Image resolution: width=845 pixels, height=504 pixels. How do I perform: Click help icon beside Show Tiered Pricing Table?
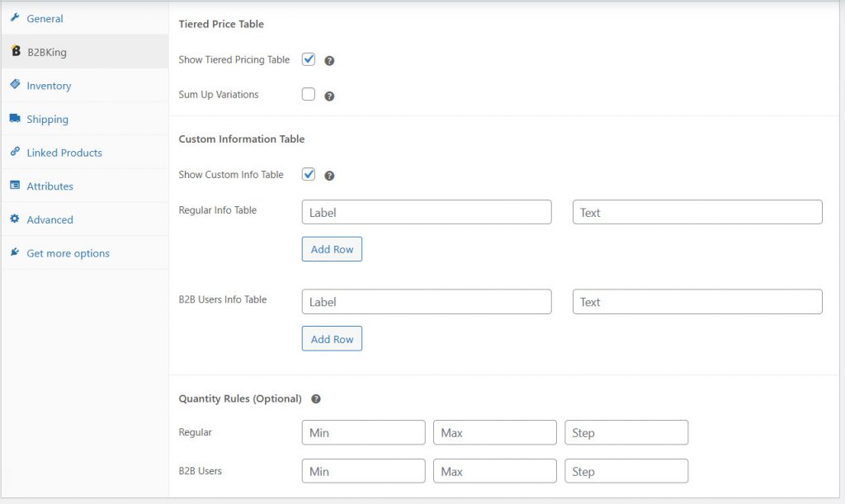pyautogui.click(x=329, y=61)
